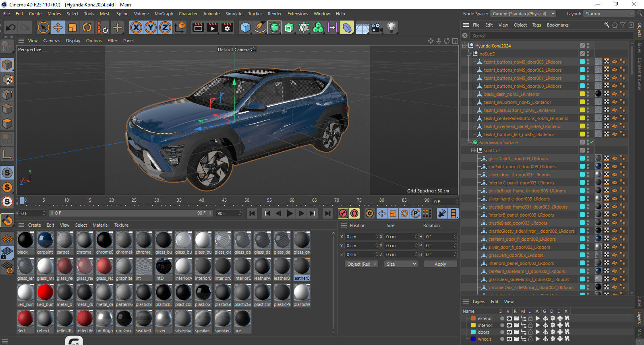Open the Object (Rel) coordinate dropdown
644x345 pixels.
click(361, 264)
